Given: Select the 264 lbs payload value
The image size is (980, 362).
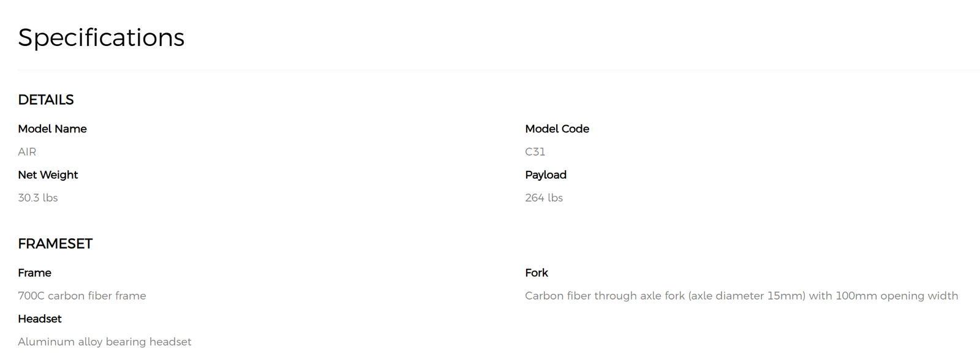Looking at the screenshot, I should [544, 198].
